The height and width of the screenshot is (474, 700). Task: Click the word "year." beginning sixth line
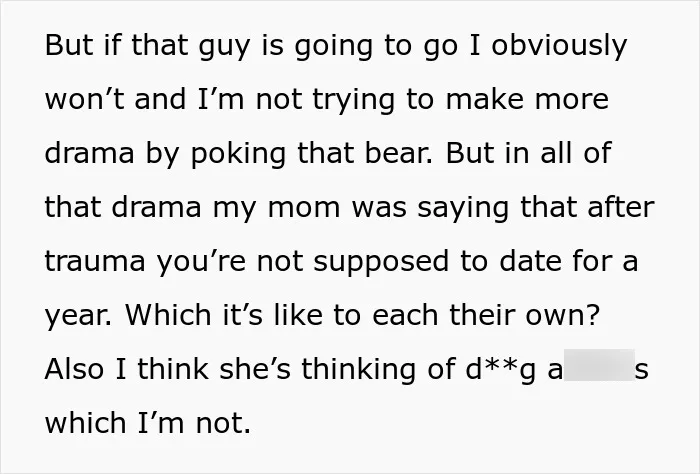tap(78, 317)
